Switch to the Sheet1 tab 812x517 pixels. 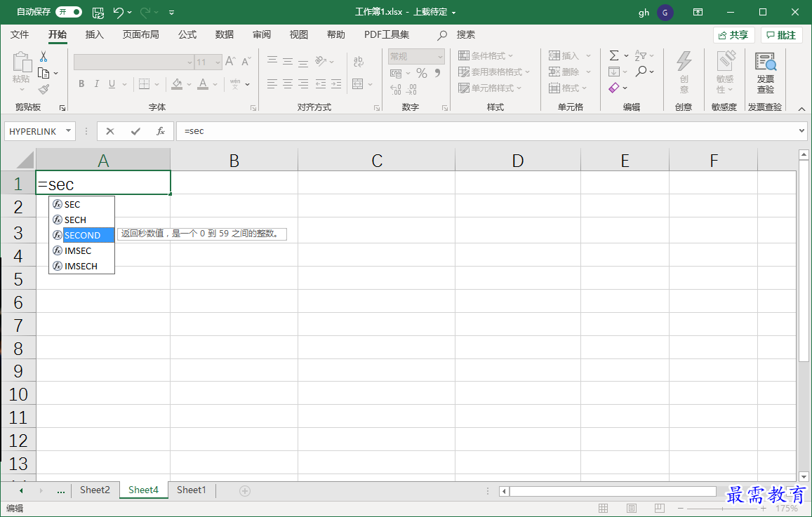(192, 490)
